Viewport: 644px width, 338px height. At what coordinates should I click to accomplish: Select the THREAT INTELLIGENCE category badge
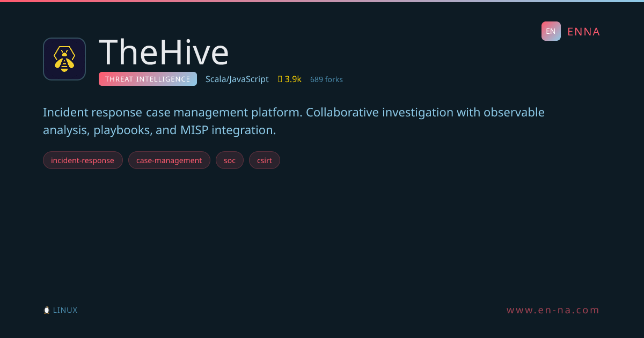(148, 79)
